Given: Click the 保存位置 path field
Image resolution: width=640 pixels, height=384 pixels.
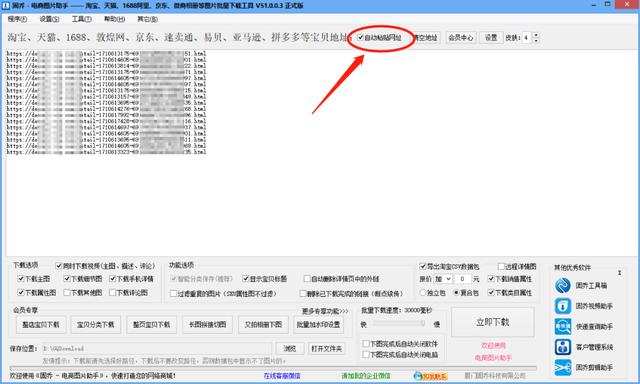Looking at the screenshot, I should (156, 348).
